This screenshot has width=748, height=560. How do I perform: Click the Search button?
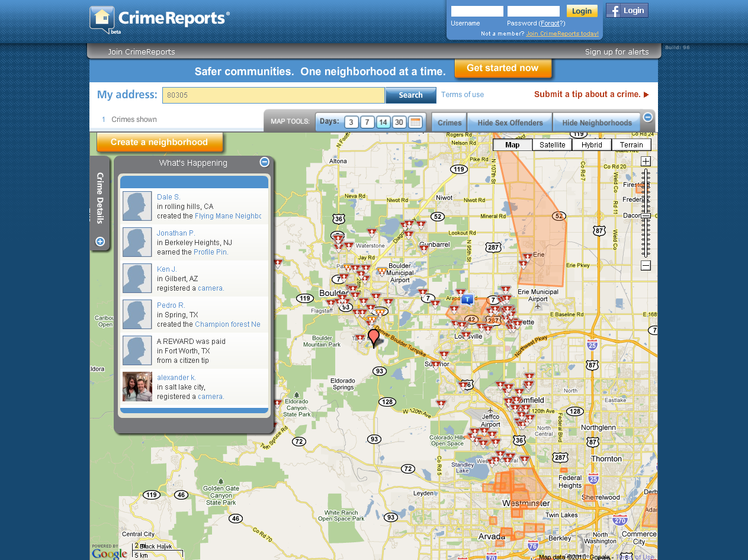[x=410, y=95]
